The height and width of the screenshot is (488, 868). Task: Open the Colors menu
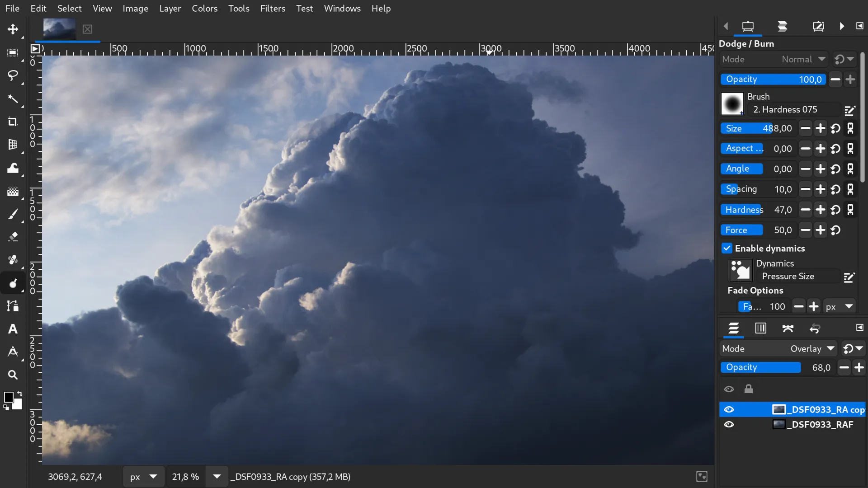204,8
